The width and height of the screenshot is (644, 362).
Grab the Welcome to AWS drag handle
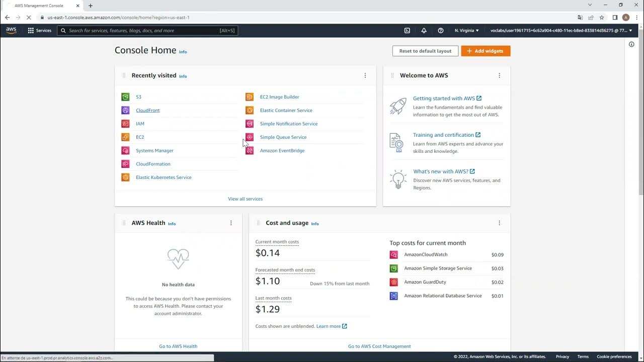tap(392, 75)
